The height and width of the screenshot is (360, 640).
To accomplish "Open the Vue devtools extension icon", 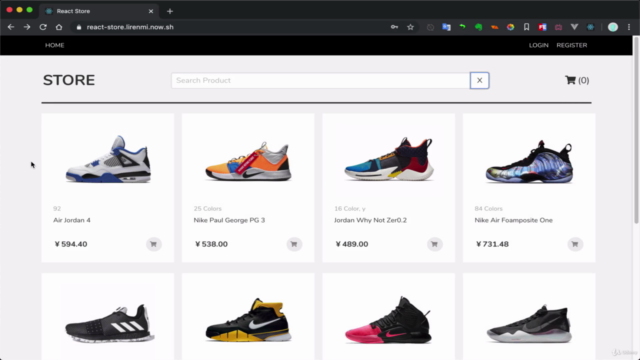I will [574, 27].
